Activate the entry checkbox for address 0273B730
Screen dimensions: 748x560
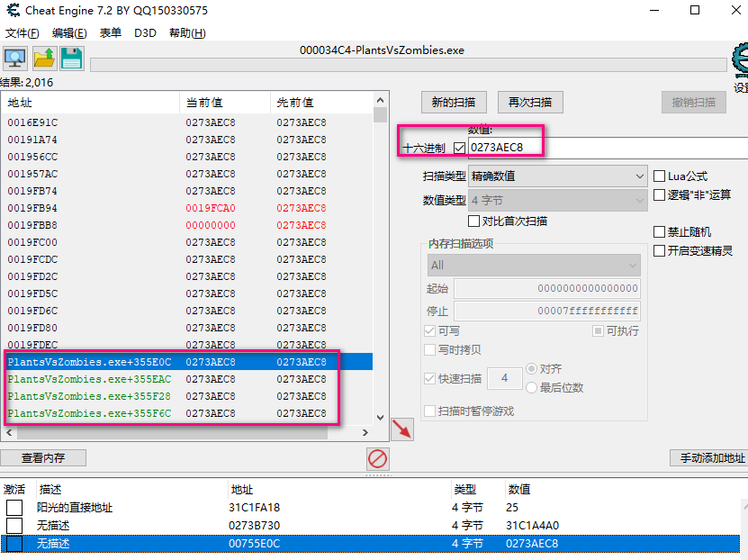pyautogui.click(x=14, y=526)
